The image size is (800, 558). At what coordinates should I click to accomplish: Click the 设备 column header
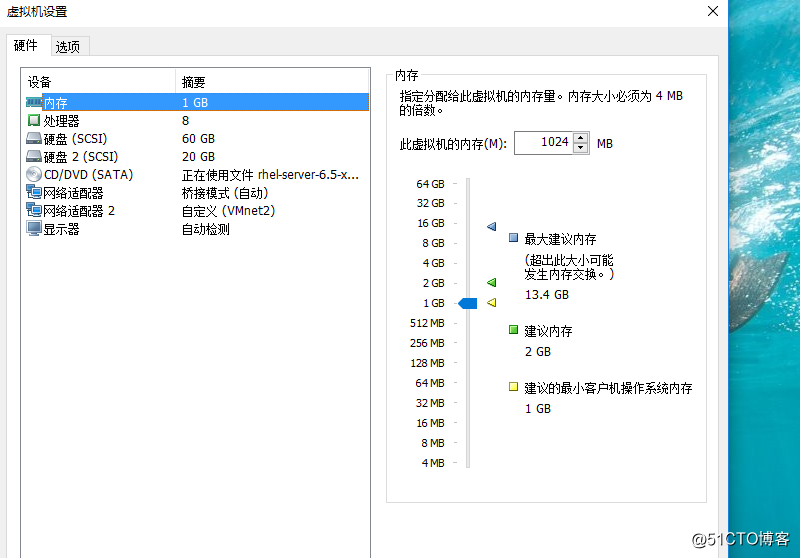pyautogui.click(x=99, y=82)
